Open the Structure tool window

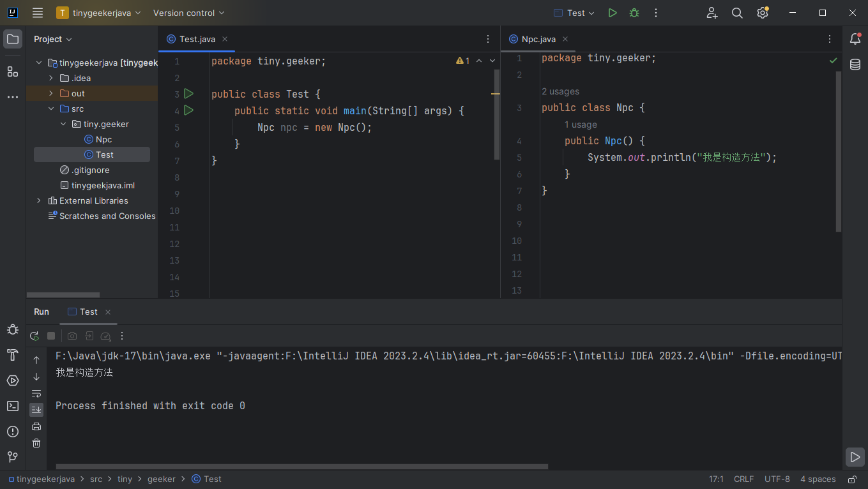point(13,71)
